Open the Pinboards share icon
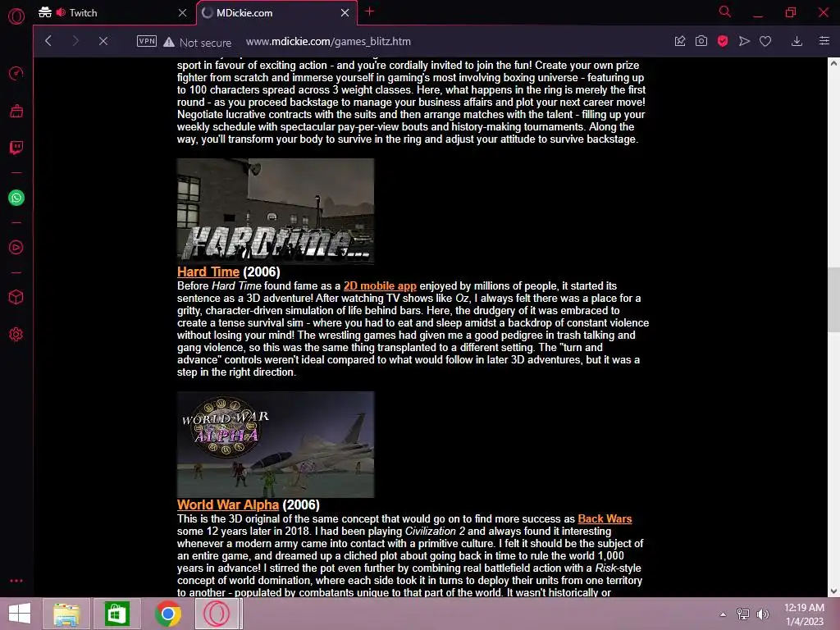This screenshot has width=840, height=630. click(680, 41)
